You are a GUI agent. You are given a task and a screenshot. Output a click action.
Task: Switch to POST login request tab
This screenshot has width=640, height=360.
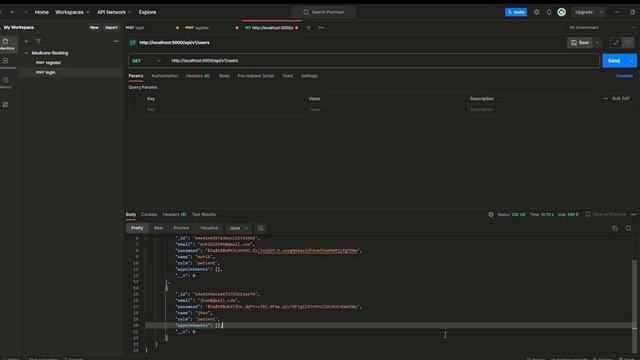(152, 27)
